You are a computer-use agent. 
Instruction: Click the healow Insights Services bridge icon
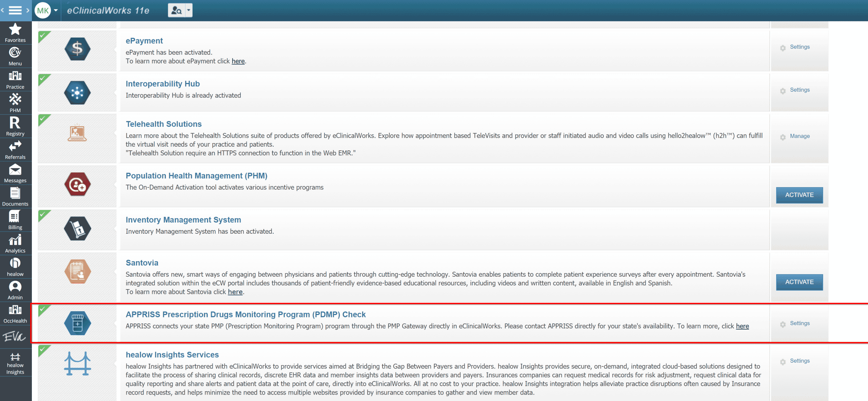click(x=77, y=364)
